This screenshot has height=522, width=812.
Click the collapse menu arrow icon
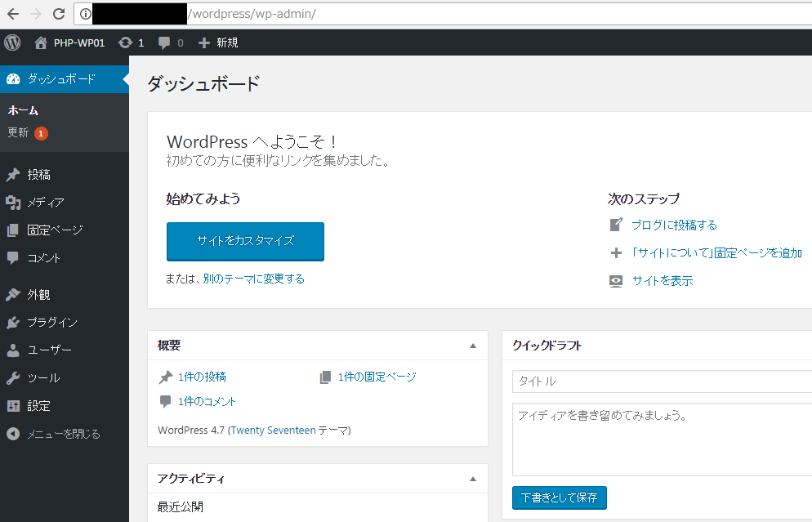coord(13,434)
